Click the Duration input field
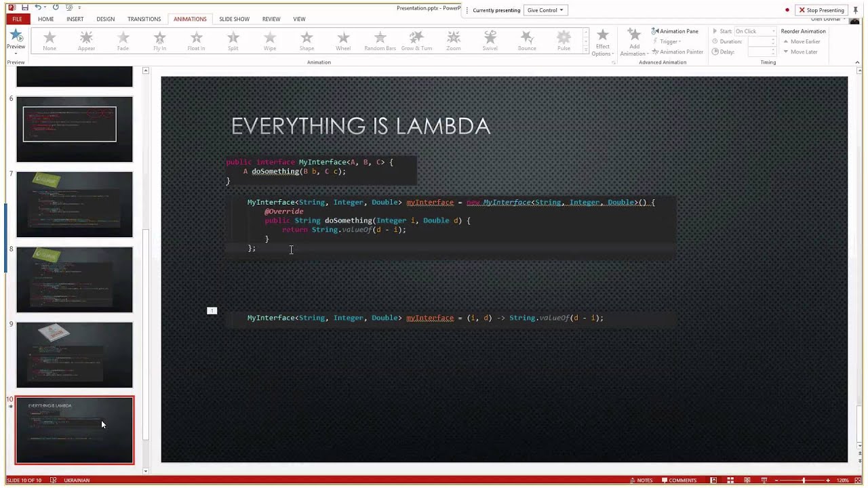The width and height of the screenshot is (868, 488). point(762,41)
